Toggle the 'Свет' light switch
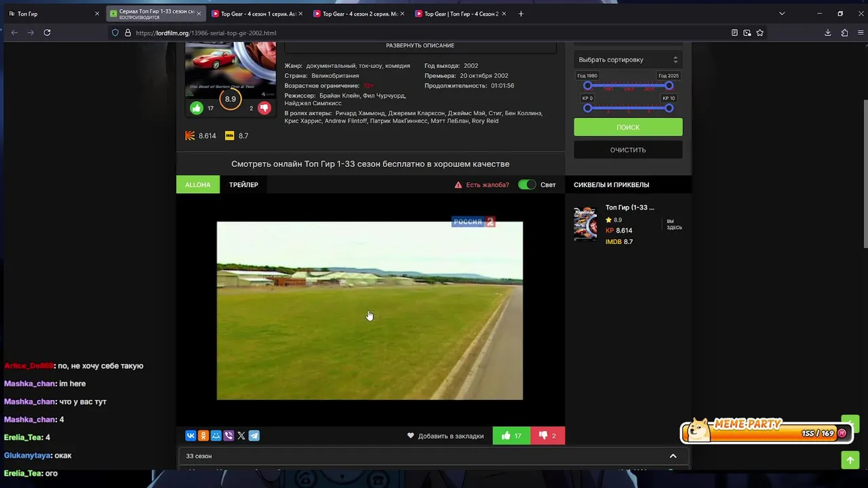The height and width of the screenshot is (488, 868). 527,184
